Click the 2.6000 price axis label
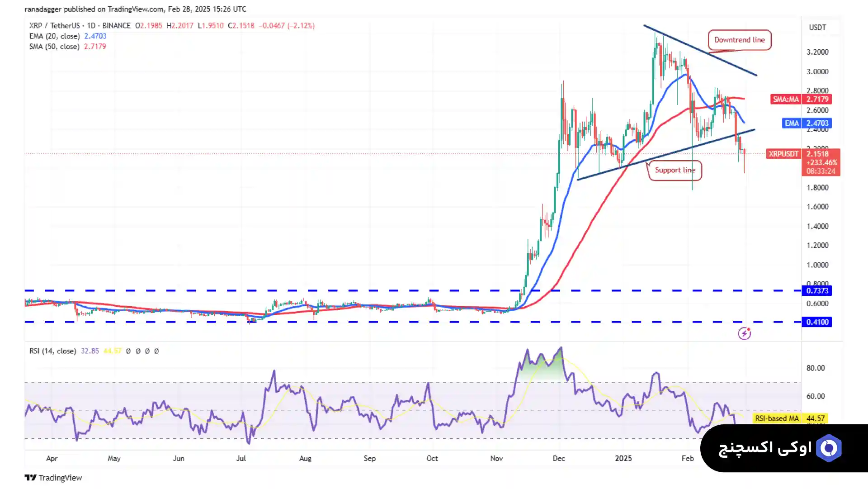 (x=817, y=110)
